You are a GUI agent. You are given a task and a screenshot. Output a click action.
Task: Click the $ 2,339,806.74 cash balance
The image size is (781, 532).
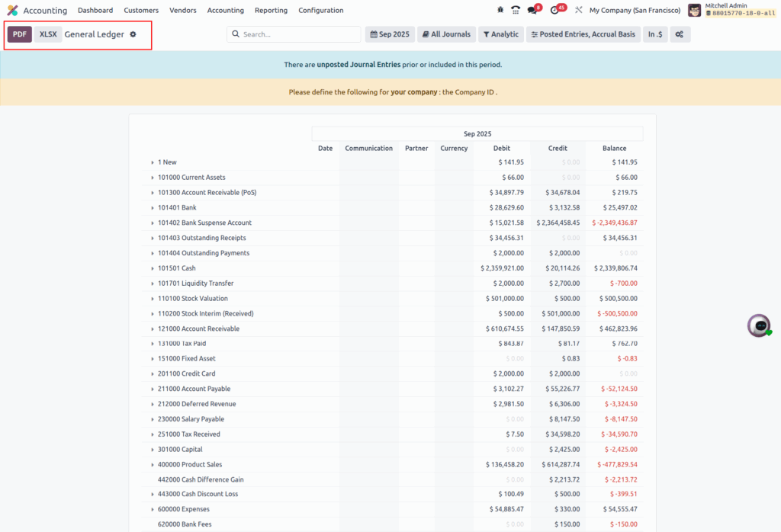coord(615,268)
